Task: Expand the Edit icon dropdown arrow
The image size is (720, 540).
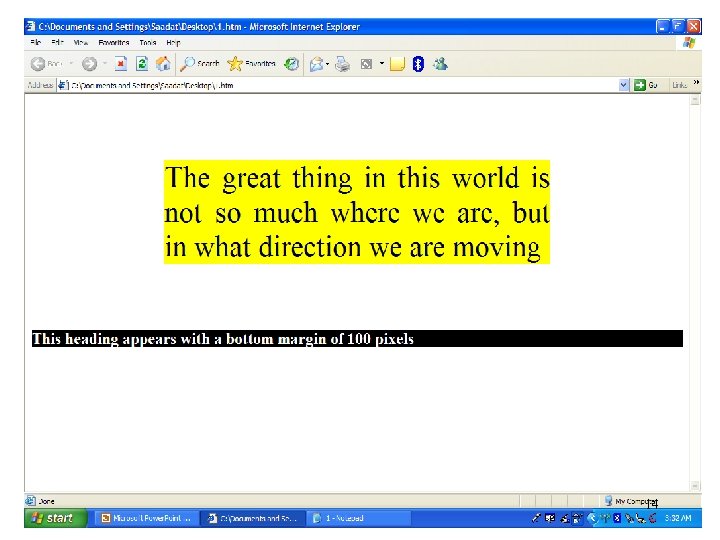Action: pyautogui.click(x=382, y=63)
